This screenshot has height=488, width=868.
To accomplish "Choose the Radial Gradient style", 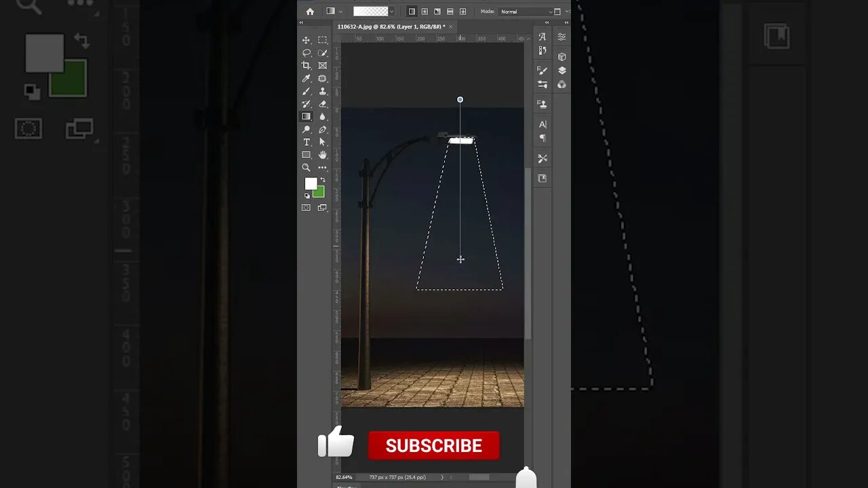I will pos(425,12).
